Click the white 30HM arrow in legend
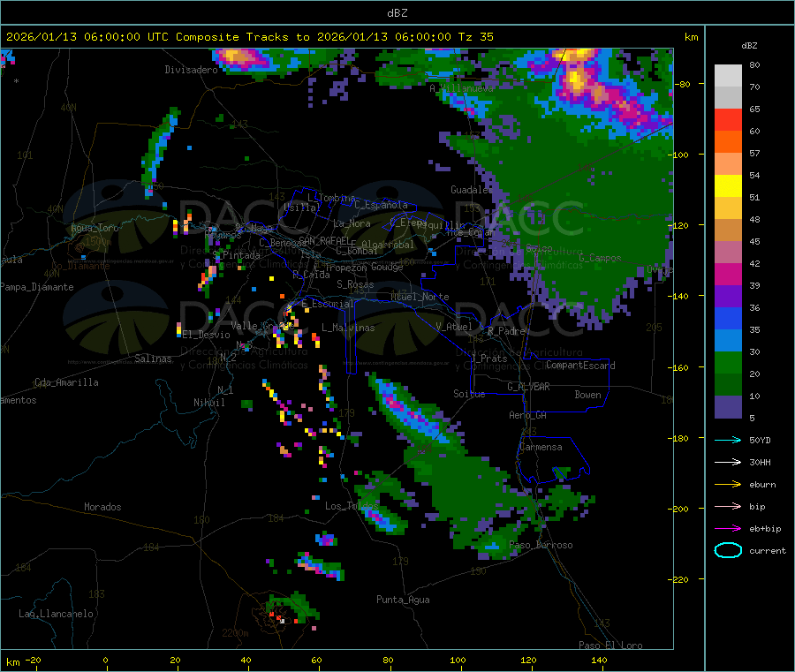 click(728, 462)
